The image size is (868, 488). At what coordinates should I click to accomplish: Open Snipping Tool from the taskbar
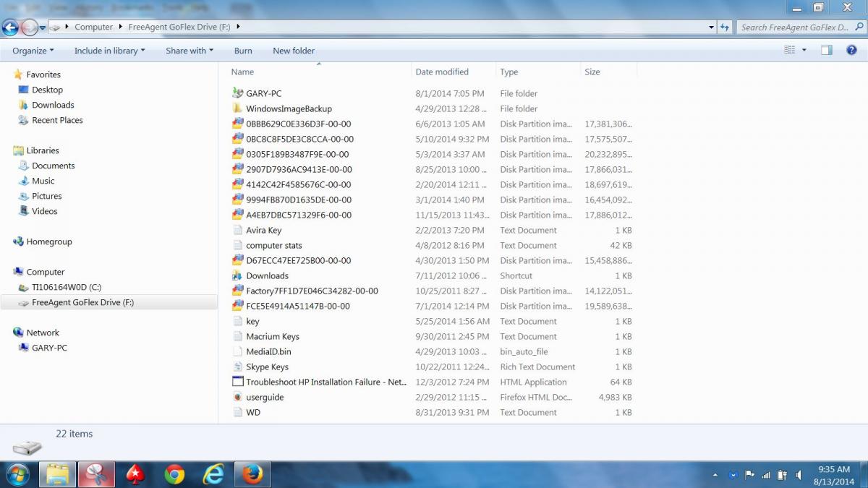[x=96, y=474]
